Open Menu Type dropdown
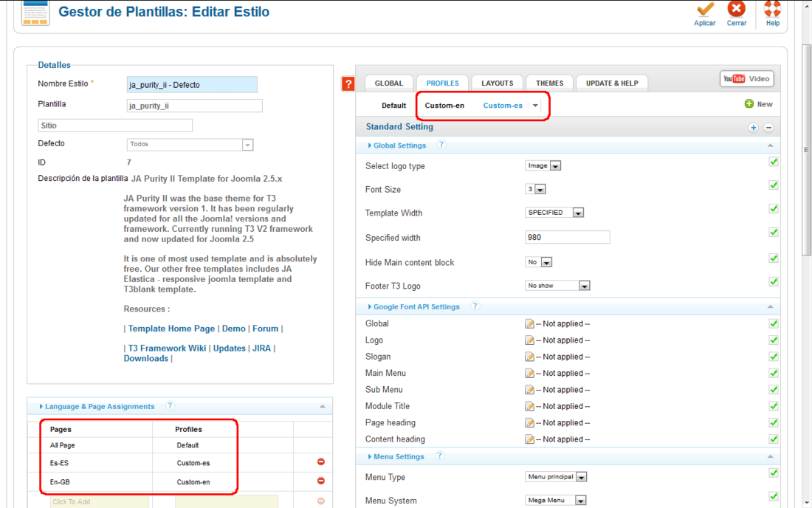 556,477
